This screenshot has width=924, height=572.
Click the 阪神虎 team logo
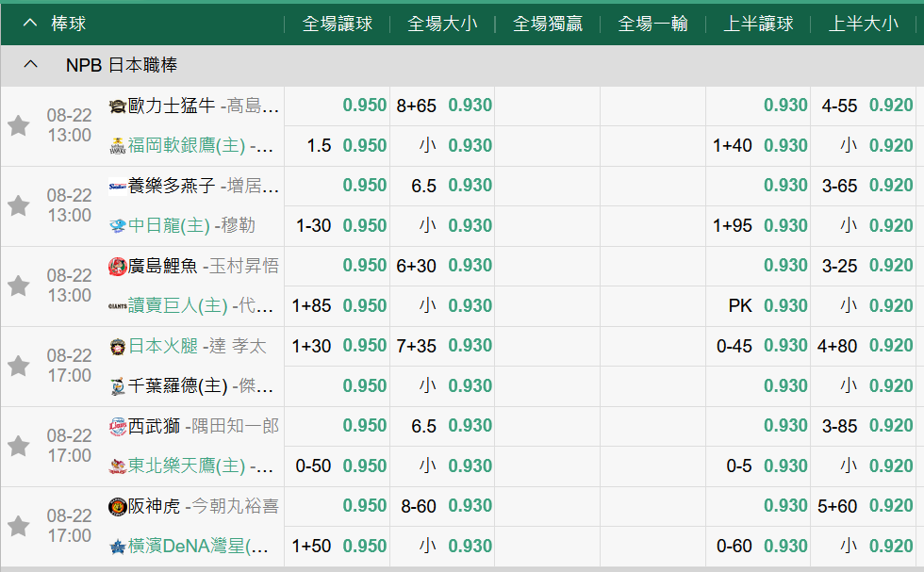[x=118, y=507]
